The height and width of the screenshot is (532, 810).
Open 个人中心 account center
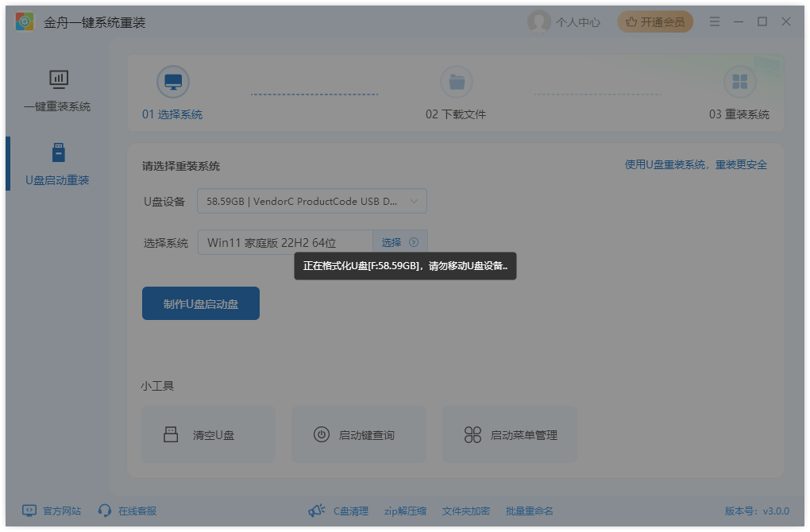pos(577,22)
